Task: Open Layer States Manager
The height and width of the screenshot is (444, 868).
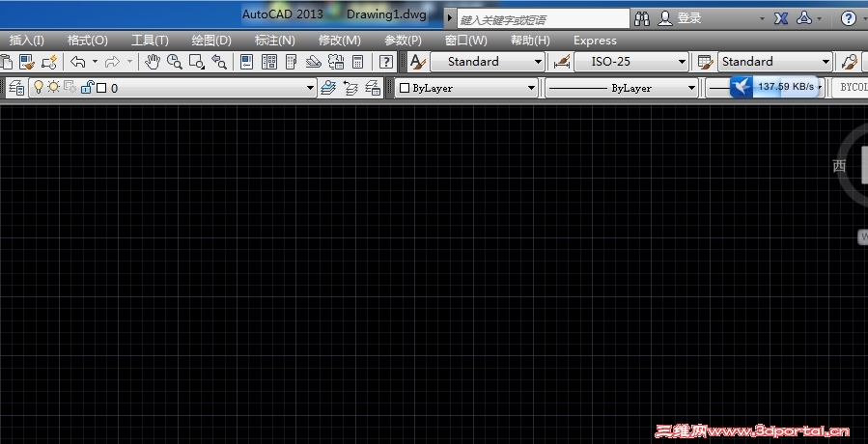Action: pos(374,88)
